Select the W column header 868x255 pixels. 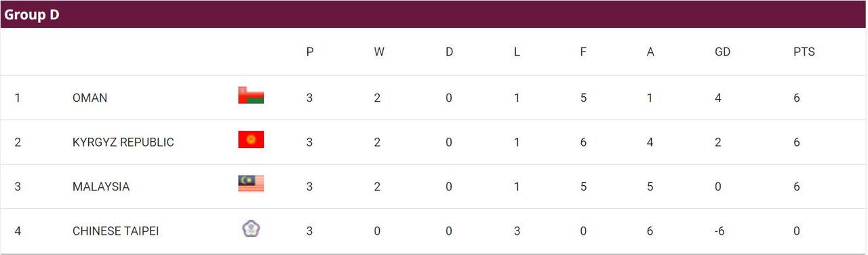coord(378,52)
